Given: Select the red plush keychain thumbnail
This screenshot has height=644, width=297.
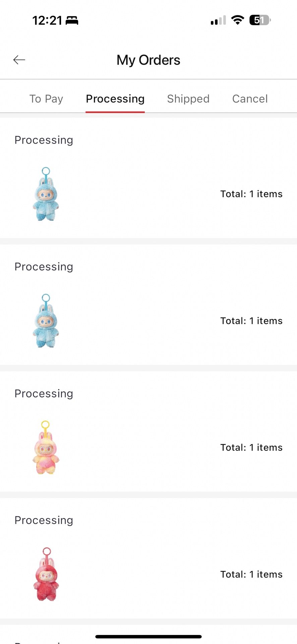Looking at the screenshot, I should 46,574.
